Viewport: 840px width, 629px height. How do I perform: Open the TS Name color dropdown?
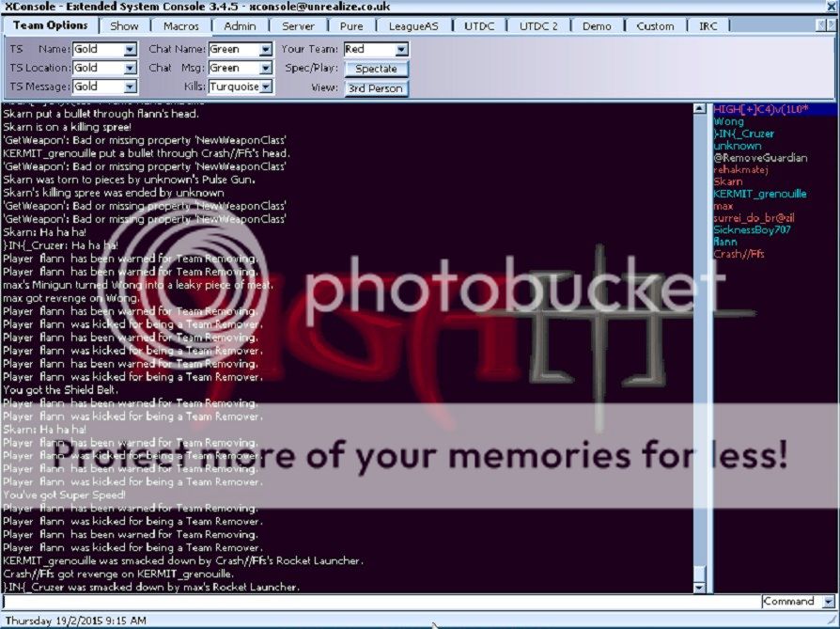[x=130, y=49]
